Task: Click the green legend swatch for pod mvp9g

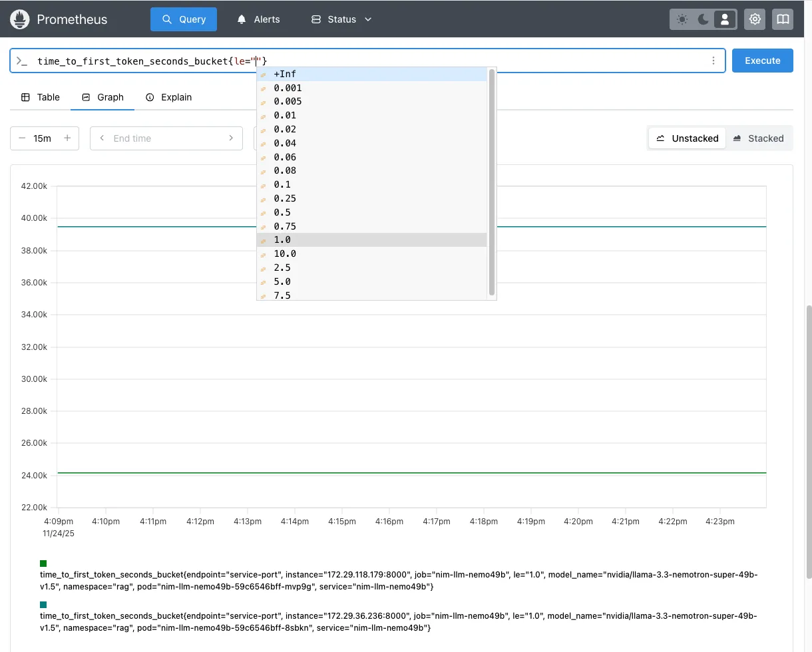Action: 43,562
